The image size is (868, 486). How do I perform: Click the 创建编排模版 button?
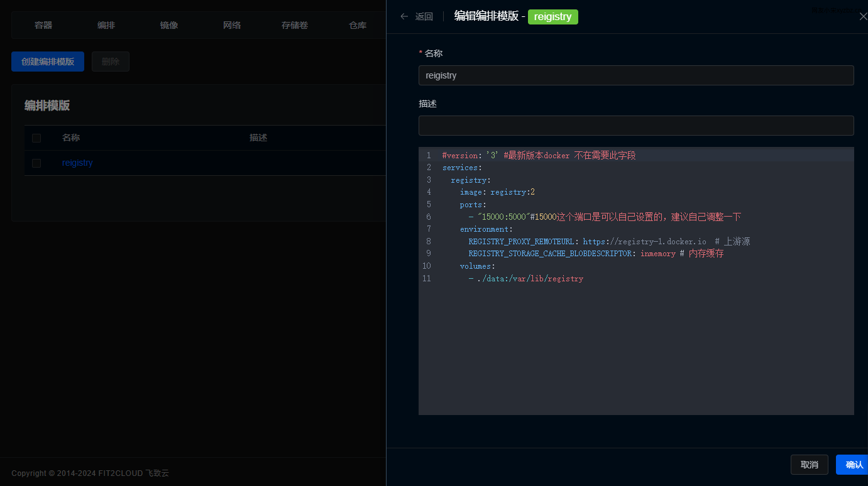(x=48, y=62)
